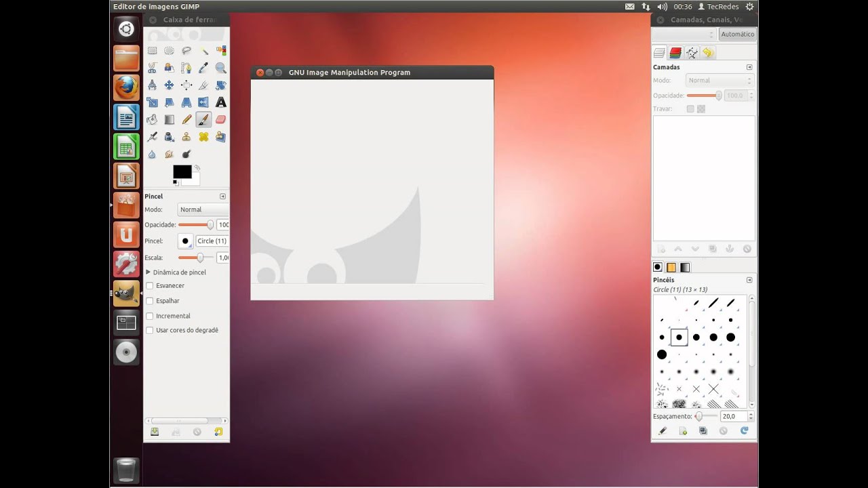Click the Espaçamento value field 20,0

pos(733,416)
